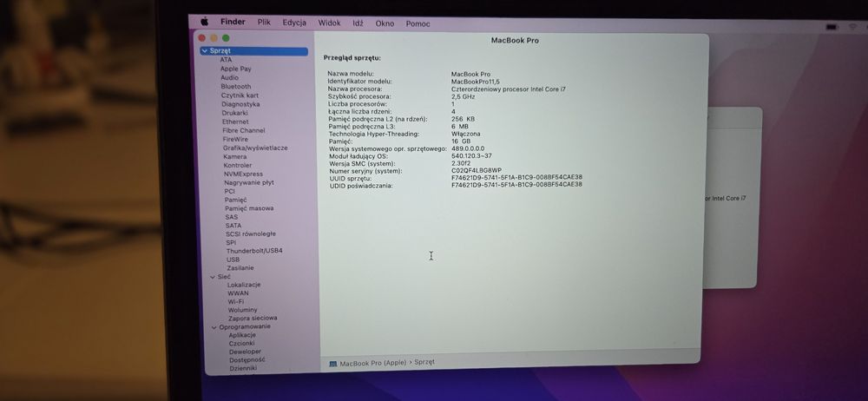Screen dimensions: 868x401
Task: Select Dostępność in the sidebar
Action: click(247, 360)
